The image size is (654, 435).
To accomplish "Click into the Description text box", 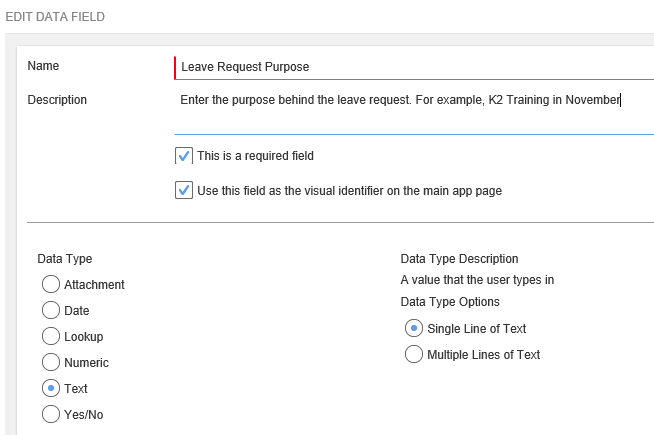I will click(414, 110).
